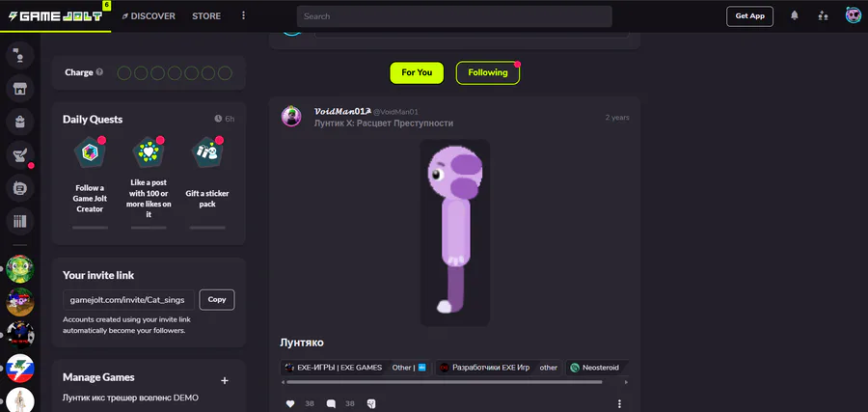Open the post comments speech-bubble icon
Viewport: 868px width, 412px height.
coord(331,403)
